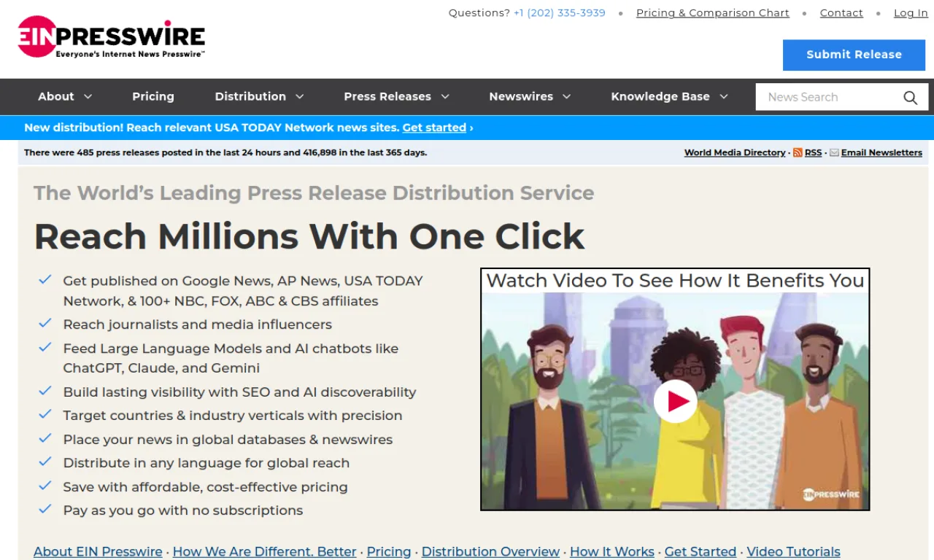
Task: Expand the Press Releases menu chevron
Action: point(445,97)
